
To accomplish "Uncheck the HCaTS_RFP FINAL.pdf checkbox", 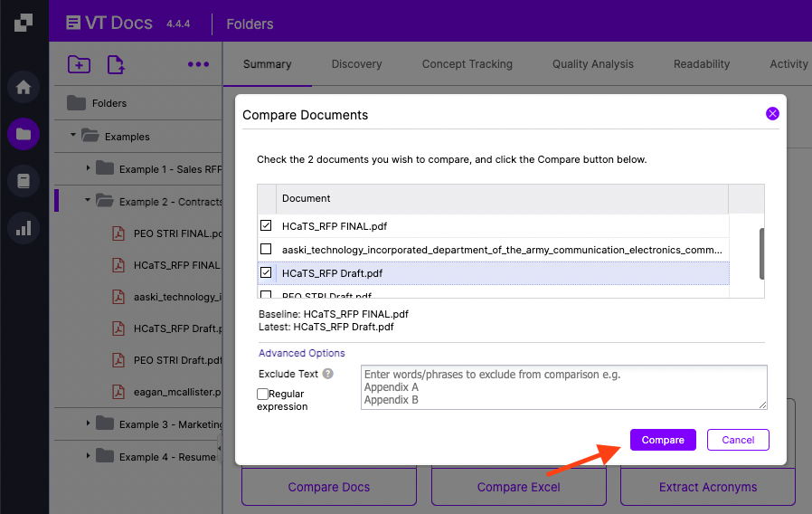I will [x=266, y=225].
